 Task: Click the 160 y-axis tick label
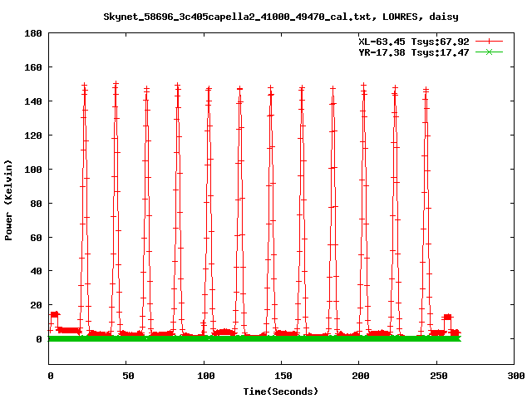coord(33,67)
